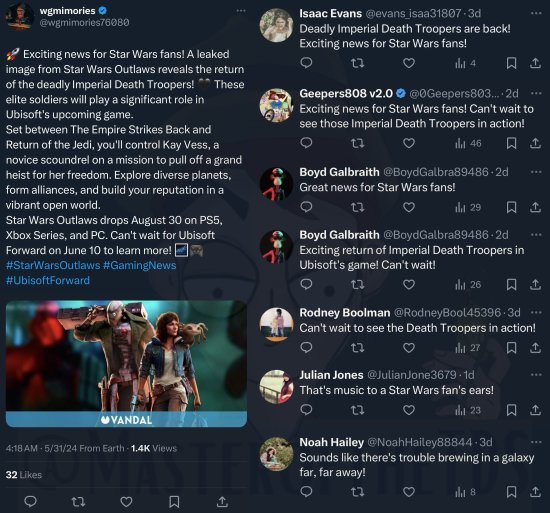Open more options on Isaac Evans' reply

click(536, 13)
